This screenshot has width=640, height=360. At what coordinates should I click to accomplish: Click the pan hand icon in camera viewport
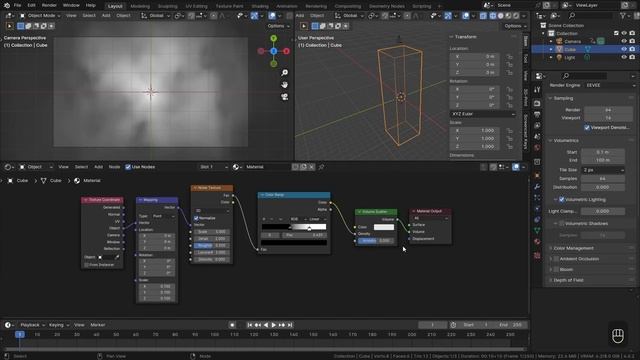tap(284, 84)
